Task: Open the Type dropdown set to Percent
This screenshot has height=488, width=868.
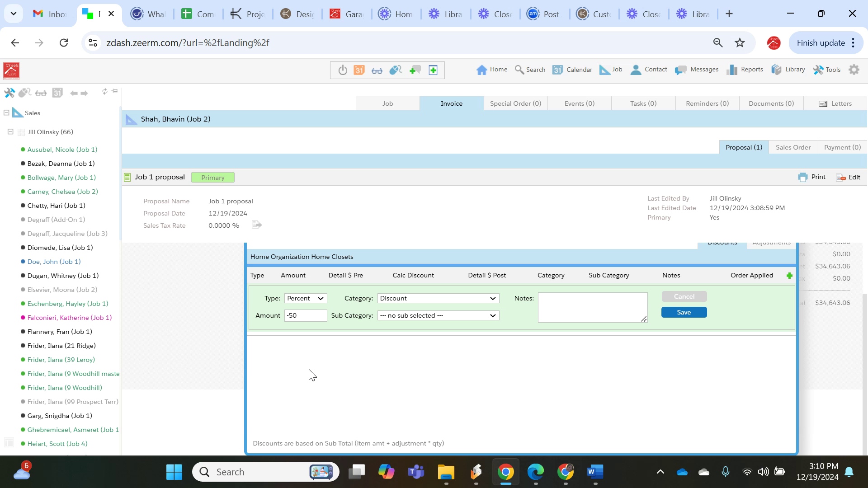Action: tap(306, 299)
